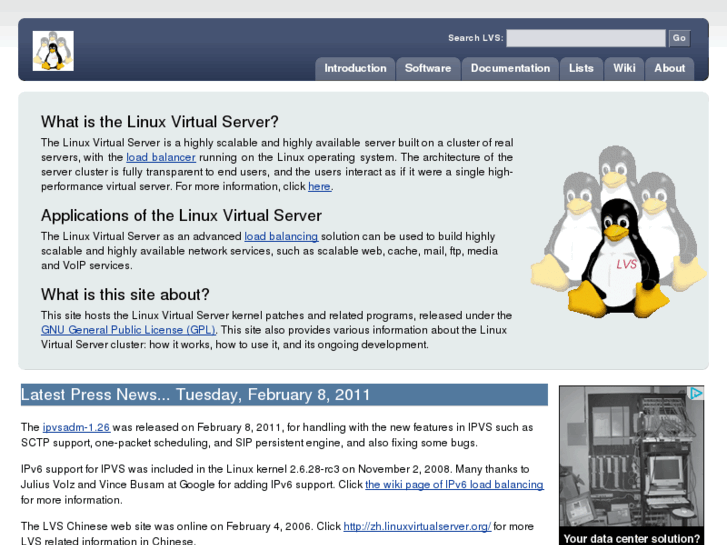This screenshot has width=727, height=545.
Task: Click the "What is this site about?" heading
Action: tap(125, 295)
